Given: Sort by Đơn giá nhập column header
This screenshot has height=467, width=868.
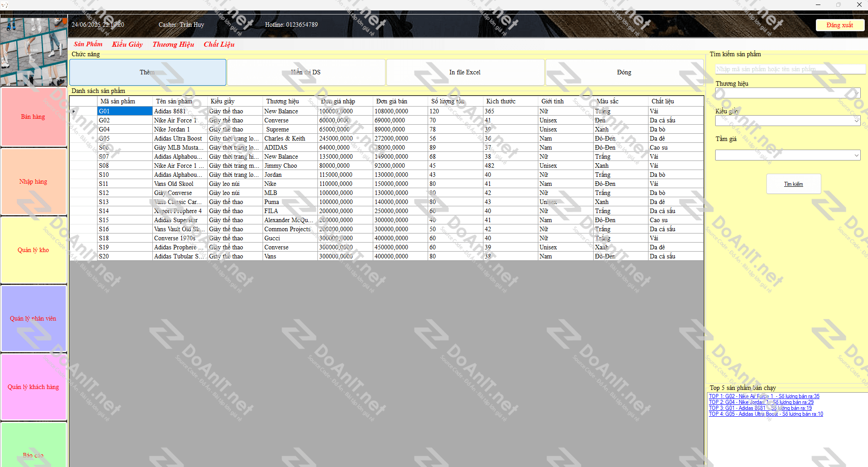Looking at the screenshot, I should [x=346, y=101].
